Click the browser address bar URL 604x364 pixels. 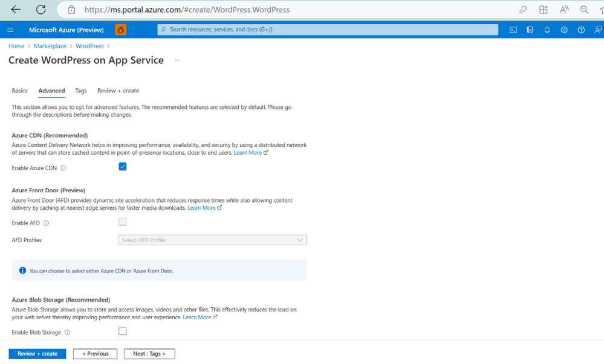coord(187,10)
